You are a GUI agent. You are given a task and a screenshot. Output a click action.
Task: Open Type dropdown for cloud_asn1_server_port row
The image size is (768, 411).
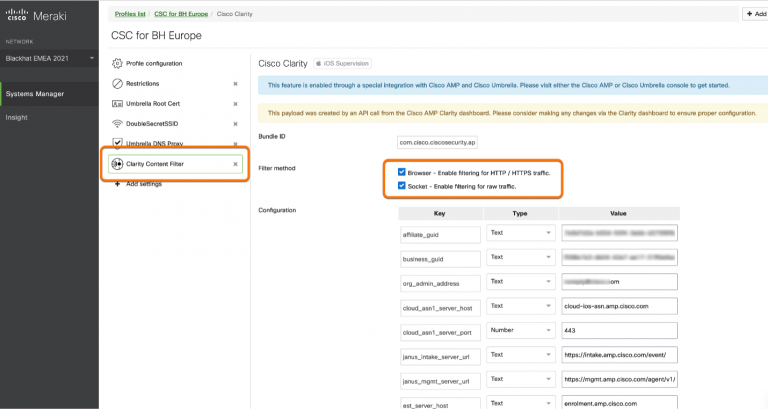(519, 329)
